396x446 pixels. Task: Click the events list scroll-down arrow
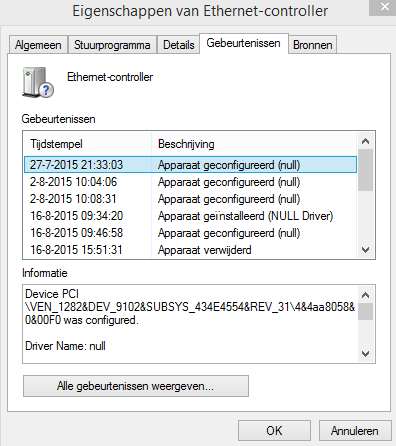(365, 250)
